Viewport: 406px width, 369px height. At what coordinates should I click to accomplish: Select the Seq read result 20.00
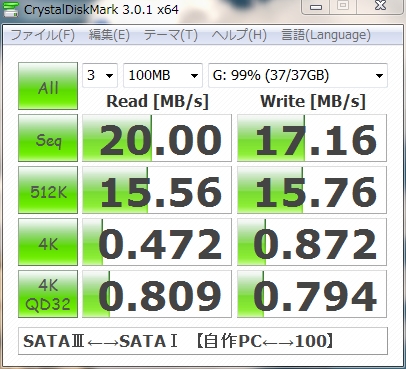[157, 138]
